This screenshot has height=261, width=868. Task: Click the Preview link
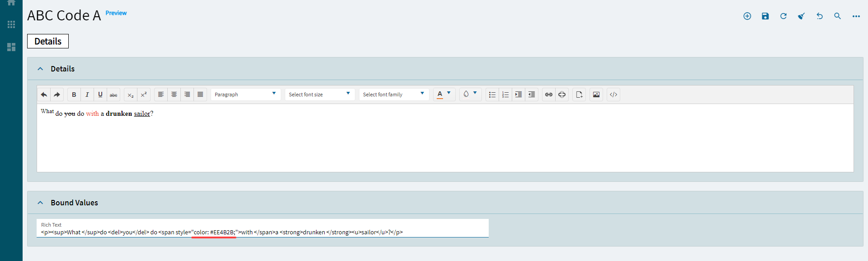(x=116, y=13)
